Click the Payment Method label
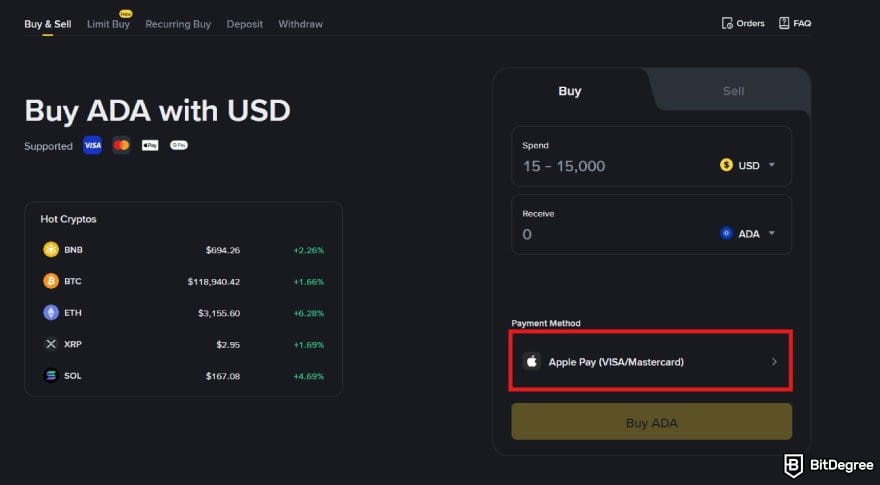 click(x=546, y=323)
